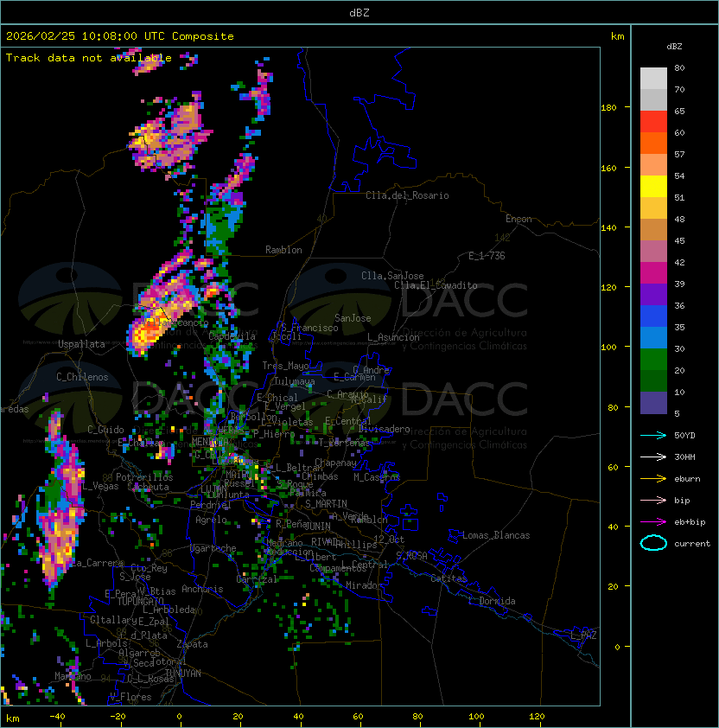Select the red 60–65 dBZ legend swatch
The height and width of the screenshot is (728, 719).
[653, 122]
